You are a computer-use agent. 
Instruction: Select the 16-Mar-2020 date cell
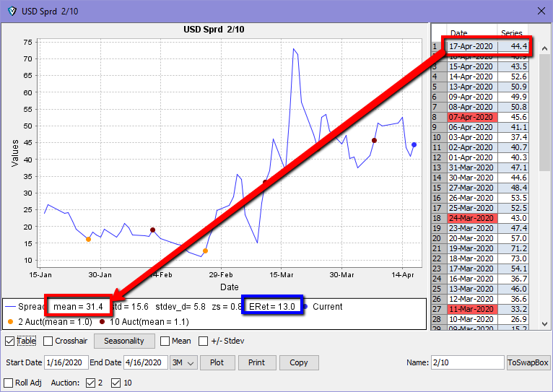tap(472, 279)
